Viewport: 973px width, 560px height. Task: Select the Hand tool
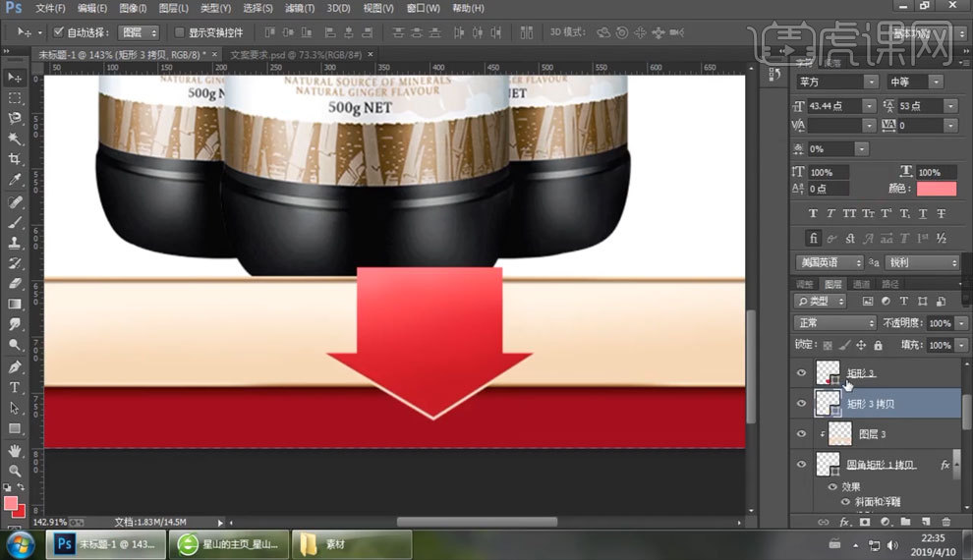(x=15, y=450)
